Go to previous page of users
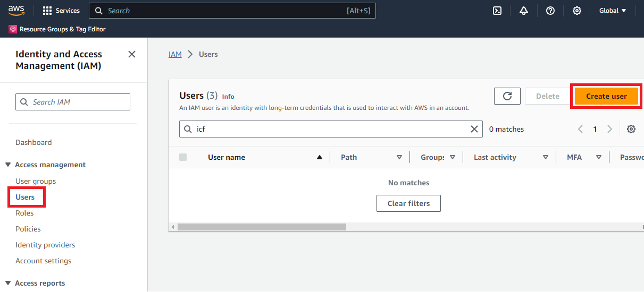Screen dimensions: 644x292 [581, 129]
